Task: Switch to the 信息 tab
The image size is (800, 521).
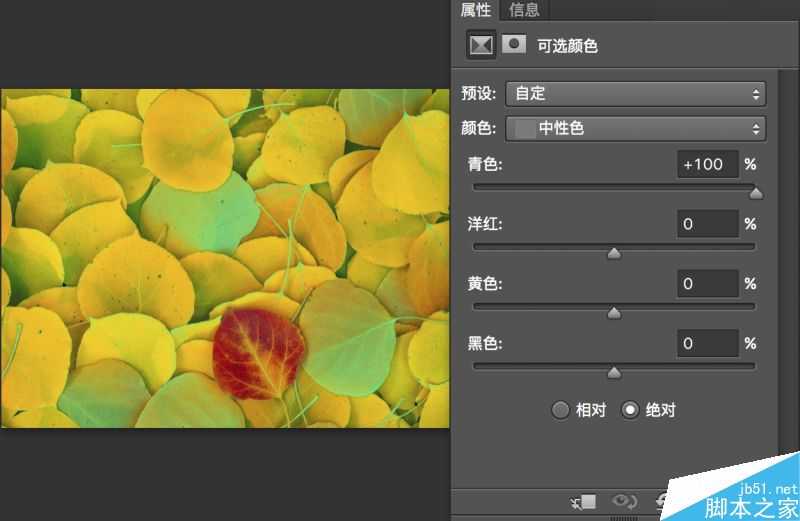Action: pyautogui.click(x=524, y=10)
